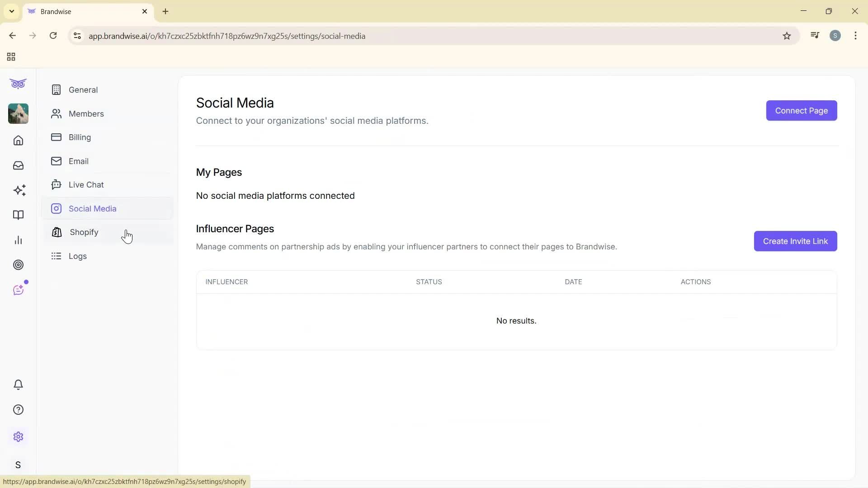
Task: Open Chrome's three-dot menu
Action: tap(855, 36)
